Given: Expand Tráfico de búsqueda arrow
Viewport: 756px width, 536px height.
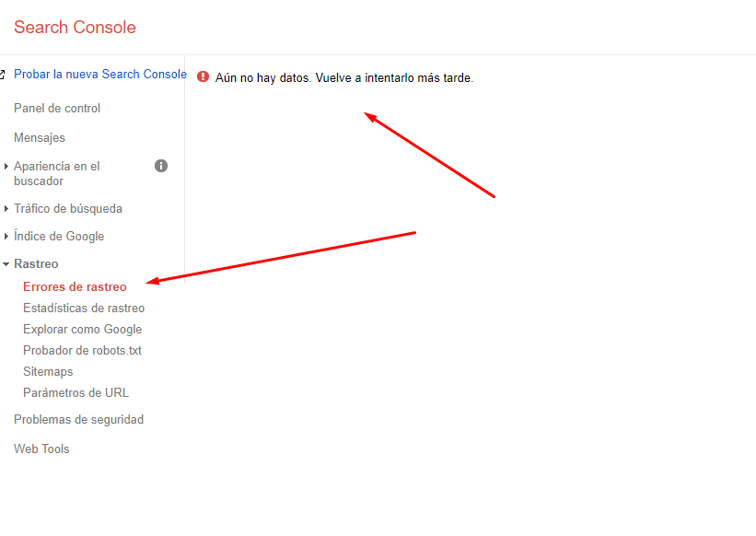Looking at the screenshot, I should coord(6,209).
